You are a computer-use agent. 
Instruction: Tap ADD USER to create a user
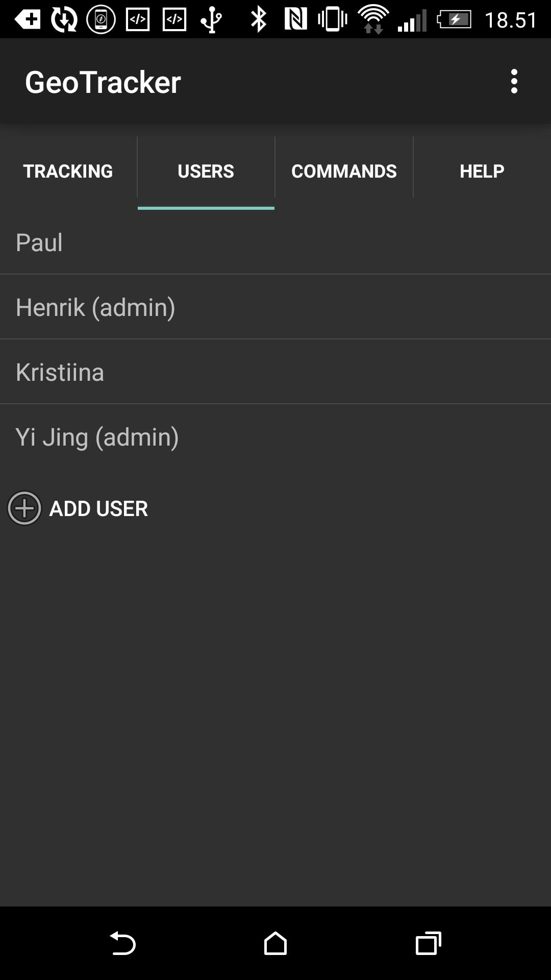click(x=97, y=508)
